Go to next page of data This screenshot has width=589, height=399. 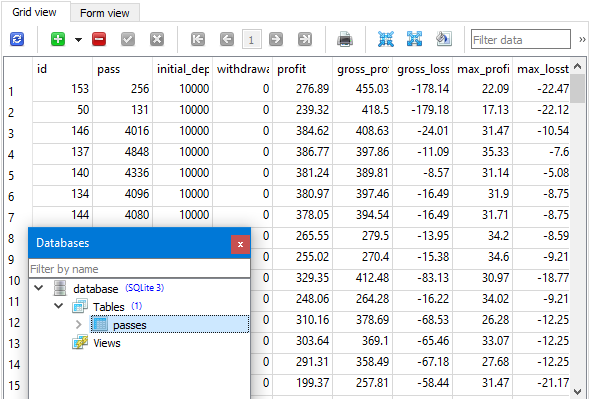click(x=276, y=39)
